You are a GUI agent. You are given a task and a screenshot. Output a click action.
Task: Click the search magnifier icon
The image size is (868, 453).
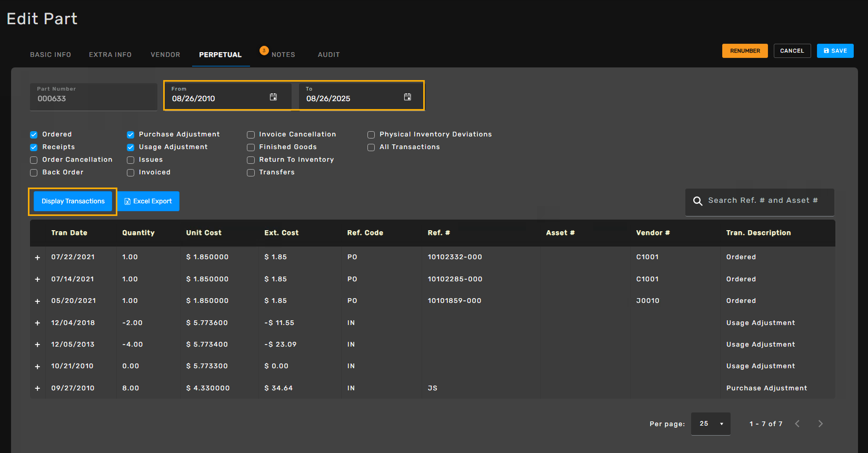pos(697,201)
